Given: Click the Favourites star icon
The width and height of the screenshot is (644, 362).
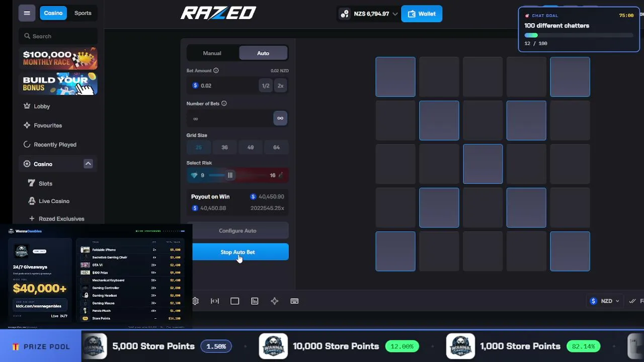Looking at the screenshot, I should click(x=27, y=125).
